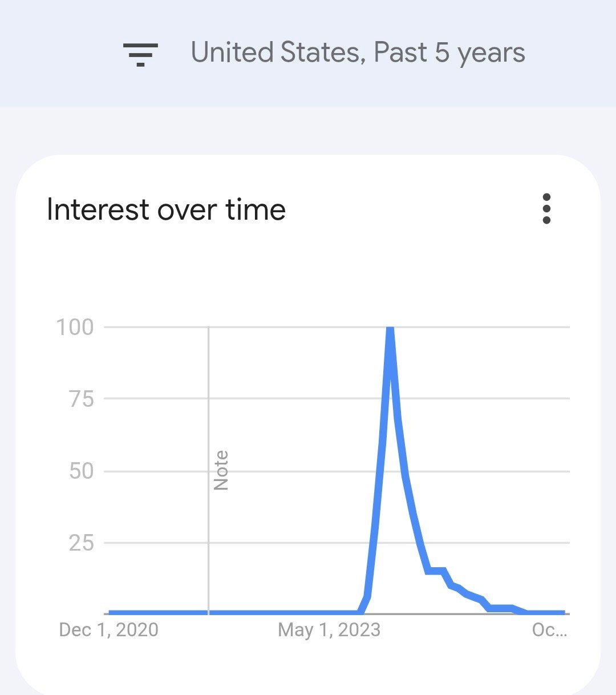Click the 'Dec 1, 2020' date label
This screenshot has height=695, width=616.
coord(109,630)
